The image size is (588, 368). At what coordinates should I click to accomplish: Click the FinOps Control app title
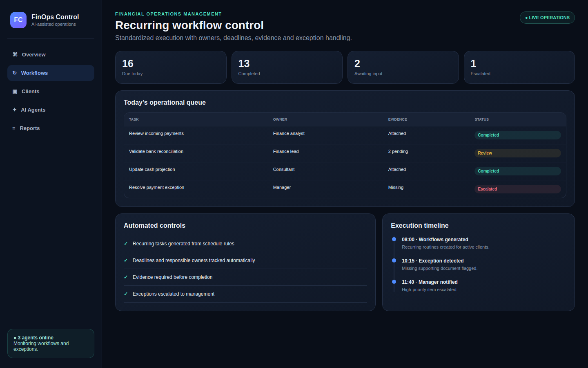[55, 17]
